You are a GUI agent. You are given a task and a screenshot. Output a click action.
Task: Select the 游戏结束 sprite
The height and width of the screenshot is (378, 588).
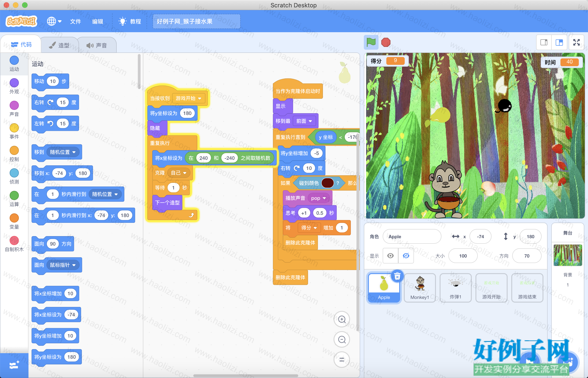tap(527, 288)
